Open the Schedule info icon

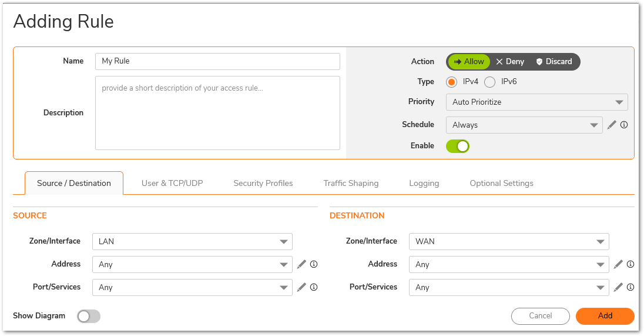click(x=624, y=125)
